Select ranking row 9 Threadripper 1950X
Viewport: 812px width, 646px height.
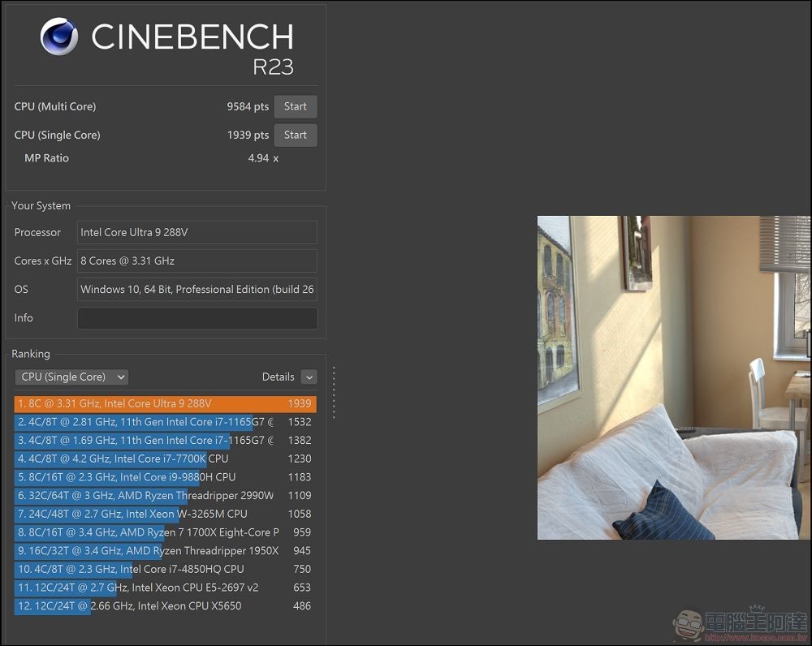pos(165,551)
